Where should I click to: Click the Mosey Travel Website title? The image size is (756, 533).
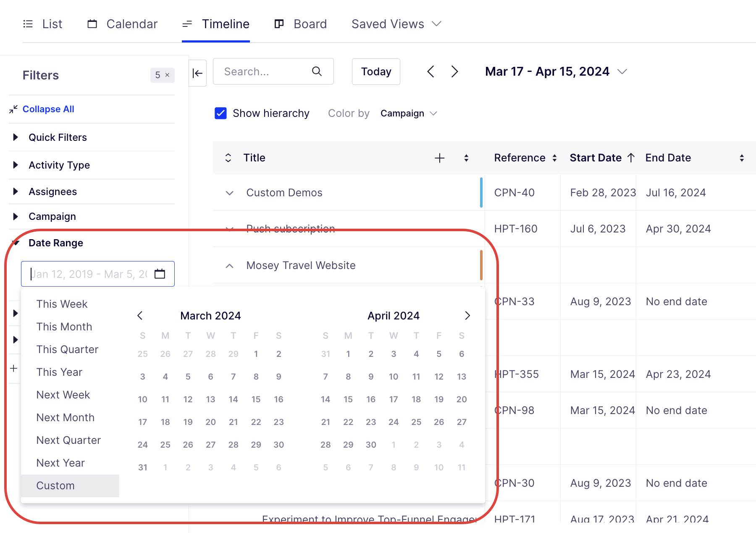[x=301, y=265]
